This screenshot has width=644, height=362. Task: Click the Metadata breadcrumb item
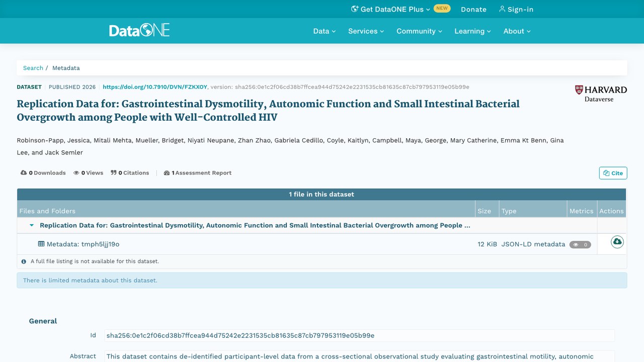[x=66, y=68]
